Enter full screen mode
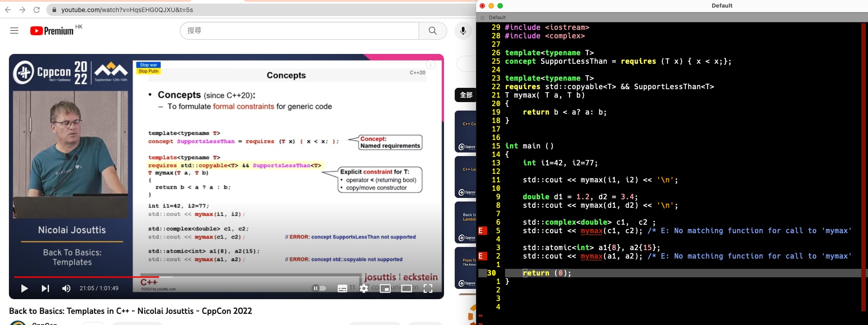 (x=428, y=288)
